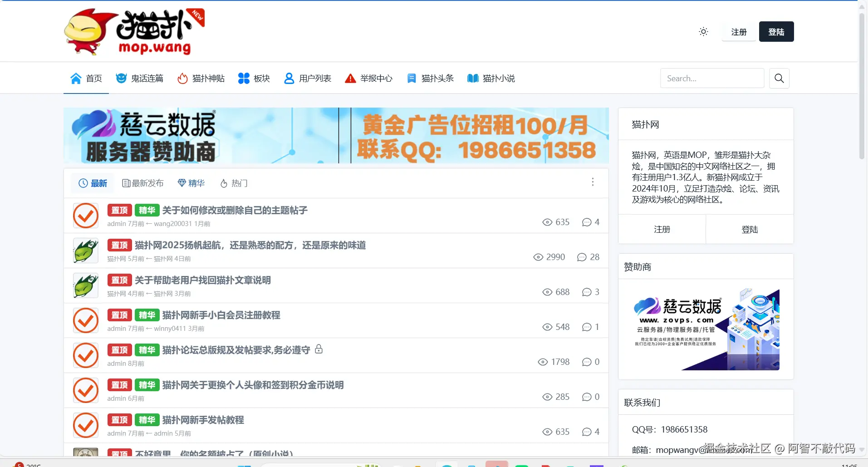Switch to the 最新发布 tab
Viewport: 868px width, 467px height.
143,183
